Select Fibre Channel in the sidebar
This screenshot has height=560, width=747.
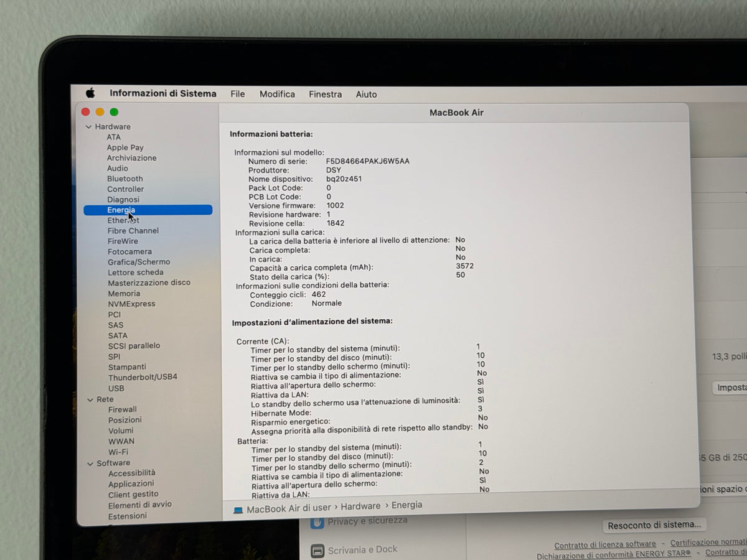(x=133, y=231)
